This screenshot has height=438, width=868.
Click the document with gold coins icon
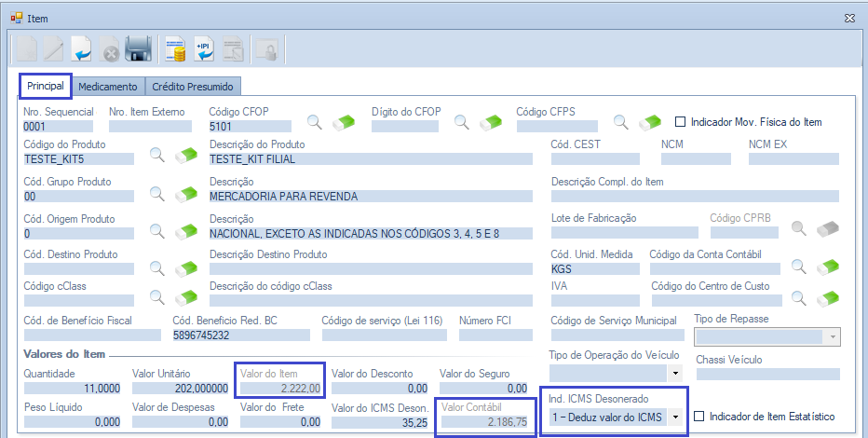175,48
